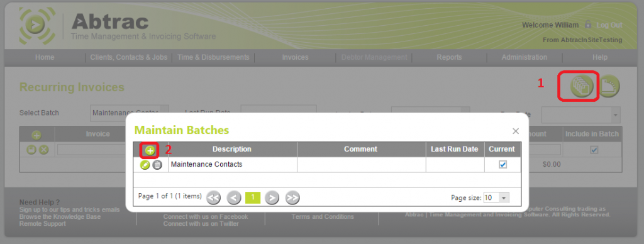Open the Invoices menu
This screenshot has height=244, width=644.
pyautogui.click(x=295, y=57)
